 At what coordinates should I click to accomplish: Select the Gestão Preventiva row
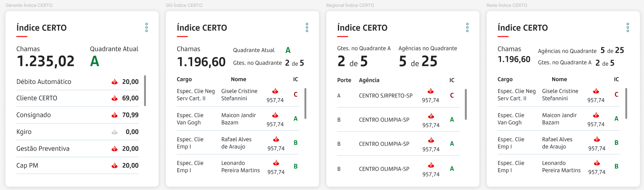(x=77, y=148)
